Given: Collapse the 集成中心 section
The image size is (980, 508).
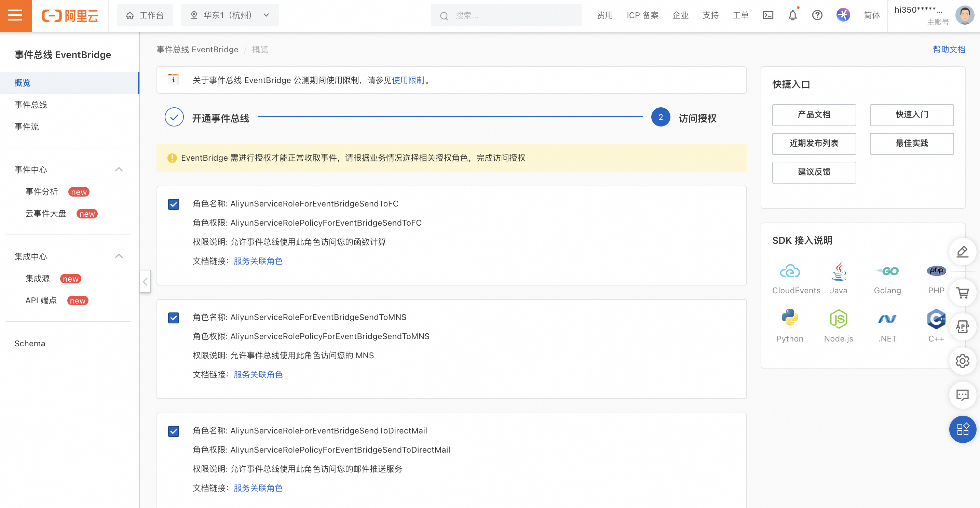Looking at the screenshot, I should point(119,256).
